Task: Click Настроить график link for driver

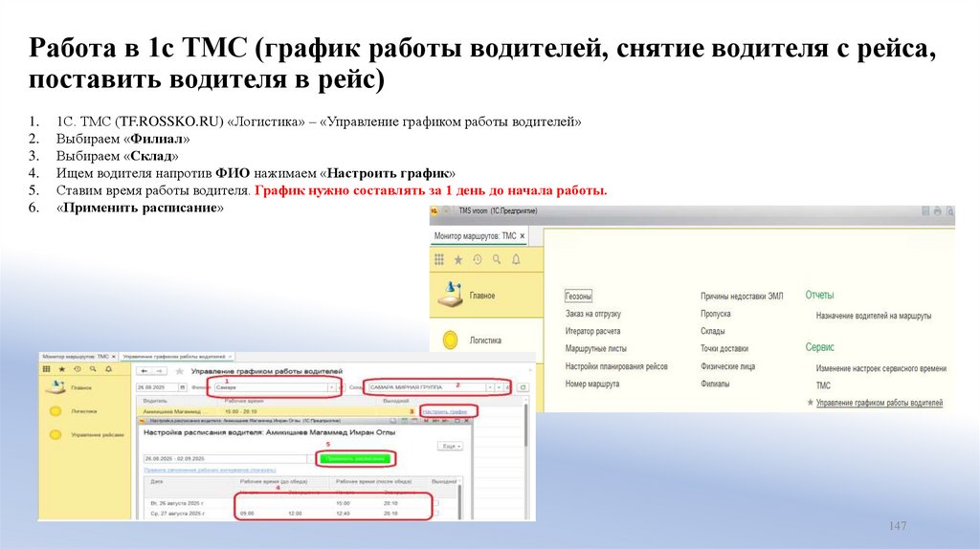Action: point(445,411)
